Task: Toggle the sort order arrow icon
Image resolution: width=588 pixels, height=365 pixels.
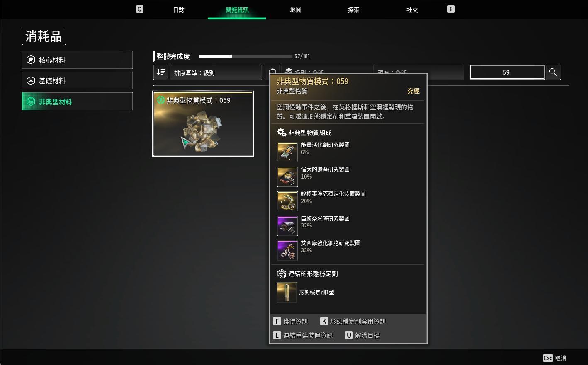Action: pyautogui.click(x=161, y=72)
